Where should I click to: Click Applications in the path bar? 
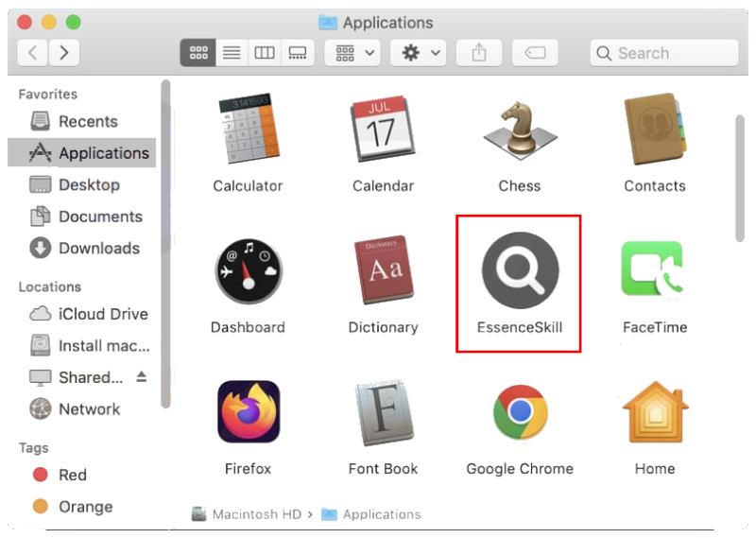pos(371,514)
